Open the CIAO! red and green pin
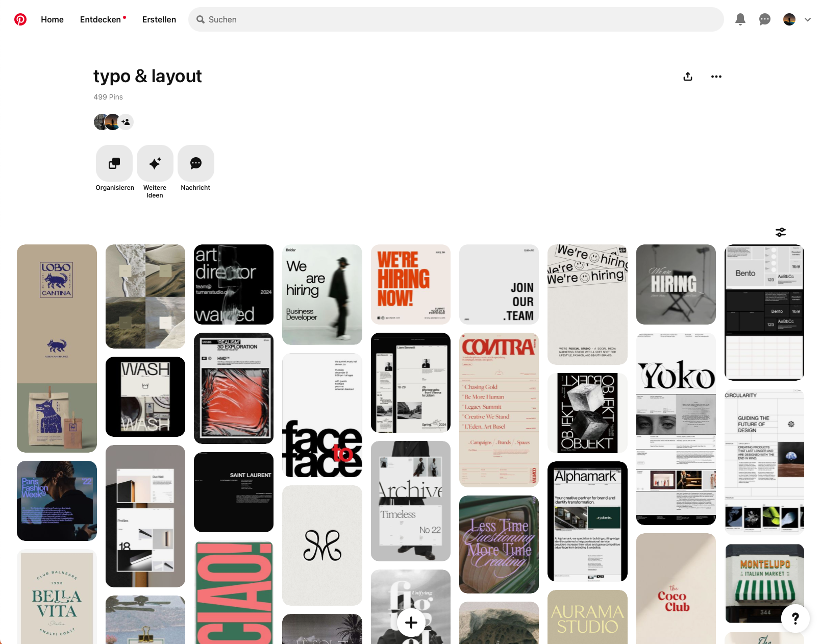The image size is (821, 644). pos(234,592)
